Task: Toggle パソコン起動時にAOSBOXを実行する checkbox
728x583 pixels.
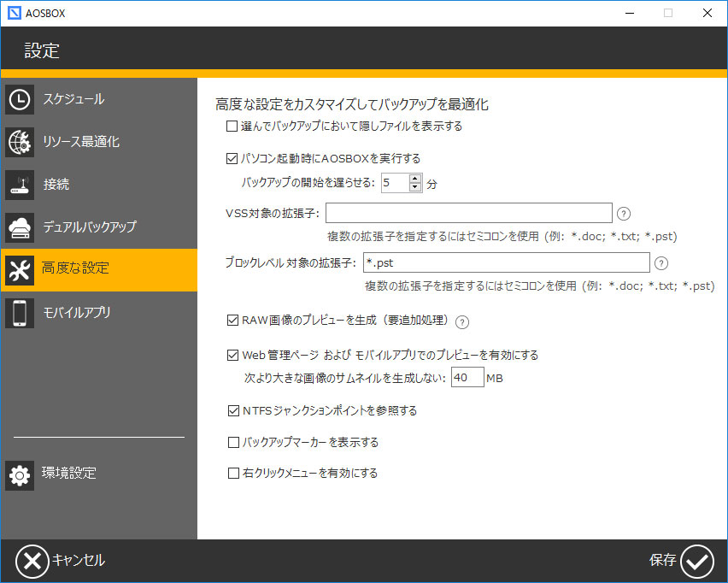Action: pyautogui.click(x=232, y=159)
